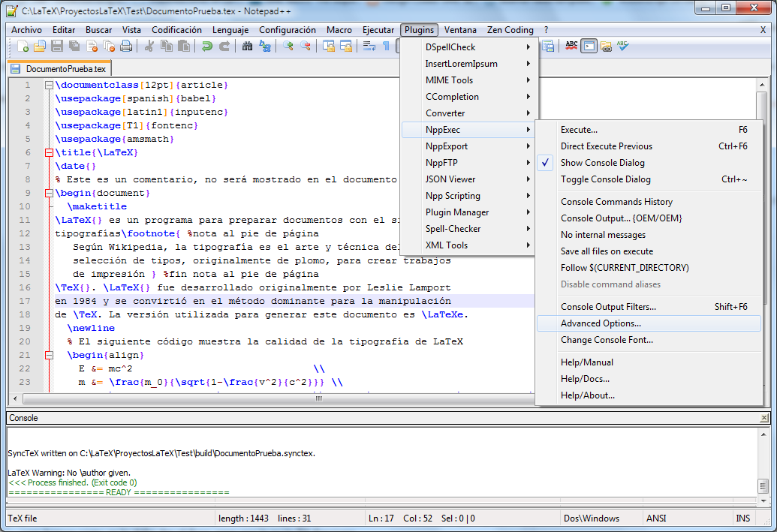This screenshot has width=777, height=532.
Task: Open the Archivo menu
Action: point(27,30)
